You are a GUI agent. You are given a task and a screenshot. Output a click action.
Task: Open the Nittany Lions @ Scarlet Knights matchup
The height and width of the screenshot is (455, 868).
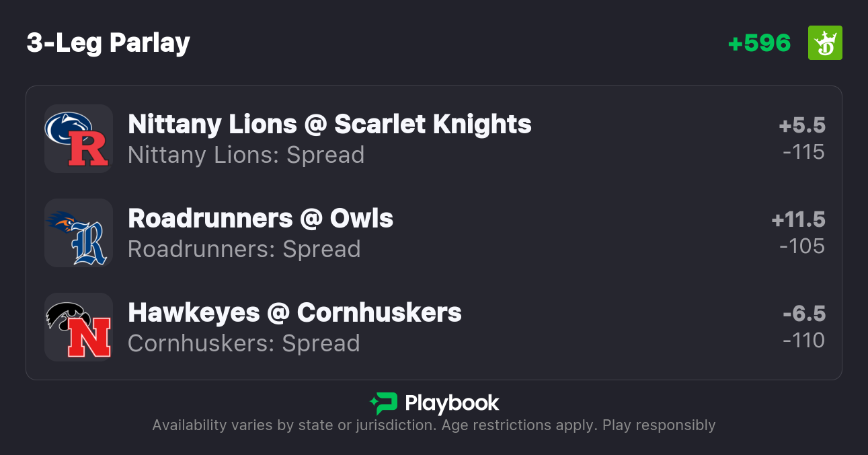click(x=329, y=125)
